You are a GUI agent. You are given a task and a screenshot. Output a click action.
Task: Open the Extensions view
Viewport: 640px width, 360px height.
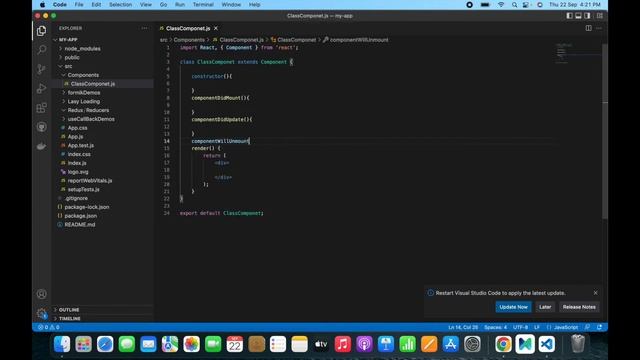tap(41, 108)
